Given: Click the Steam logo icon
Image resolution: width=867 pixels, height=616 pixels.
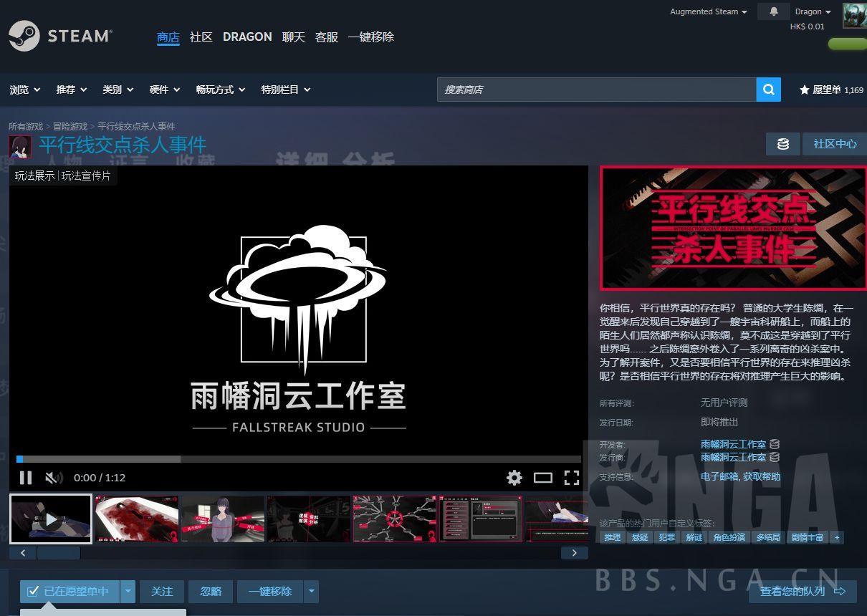Looking at the screenshot, I should click(x=24, y=36).
